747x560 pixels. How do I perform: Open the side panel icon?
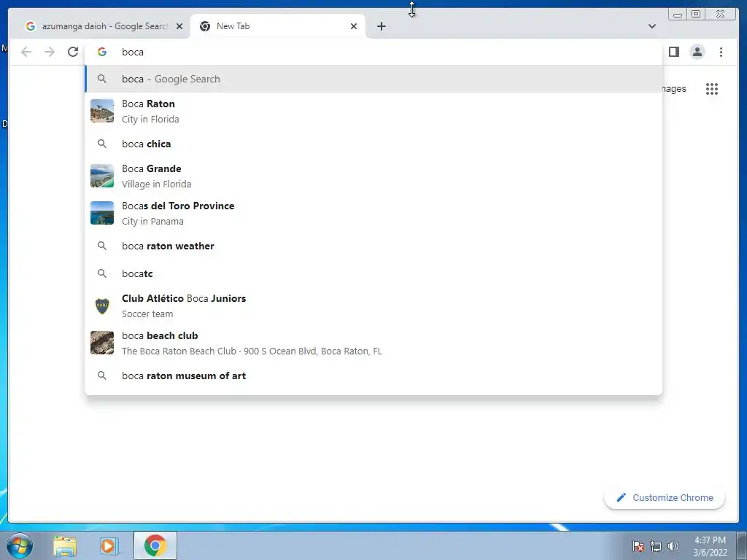tap(673, 52)
